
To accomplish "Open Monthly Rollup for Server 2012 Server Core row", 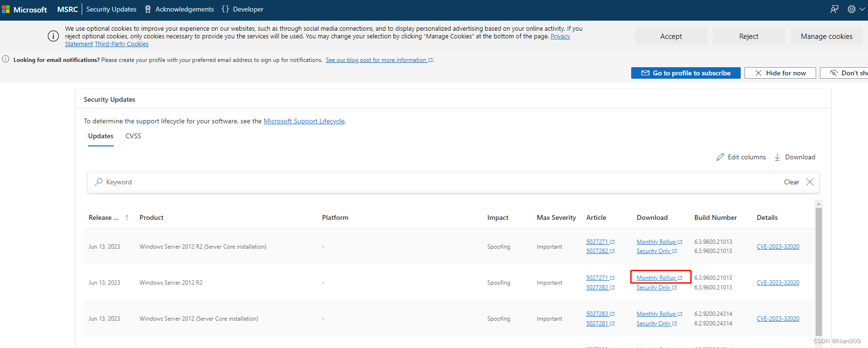I will click(659, 314).
